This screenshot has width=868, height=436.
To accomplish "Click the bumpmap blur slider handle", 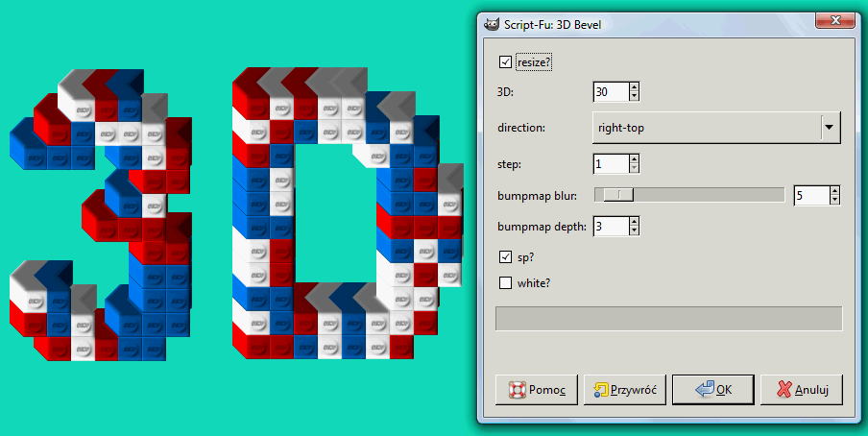I will [618, 194].
